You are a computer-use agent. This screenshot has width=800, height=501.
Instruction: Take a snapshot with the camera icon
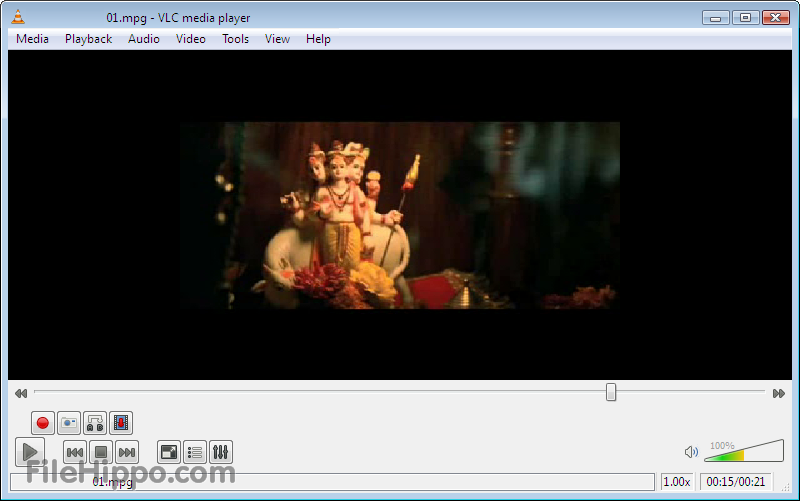(69, 423)
